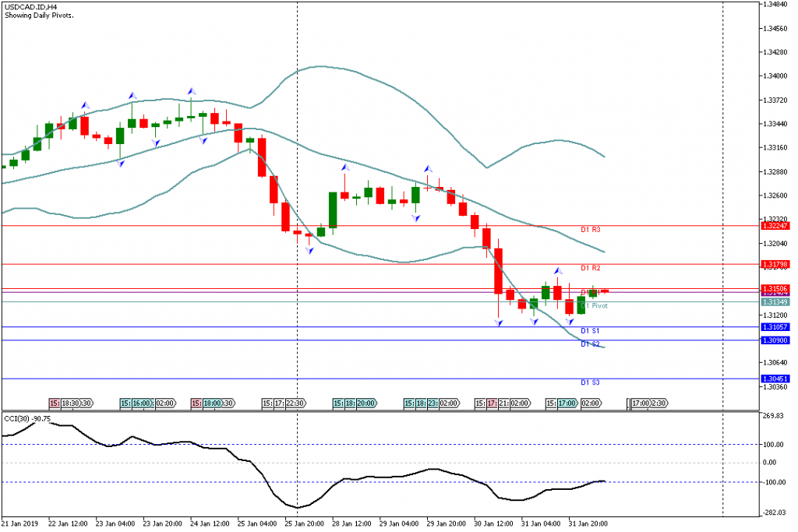Viewport: 798px width, 532px height.
Task: Click the D1 S1 line label
Action: tap(590, 332)
